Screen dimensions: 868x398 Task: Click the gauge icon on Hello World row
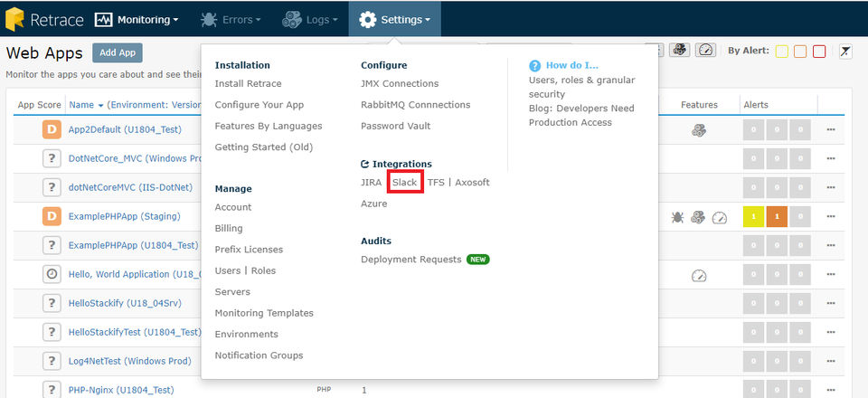coord(699,276)
